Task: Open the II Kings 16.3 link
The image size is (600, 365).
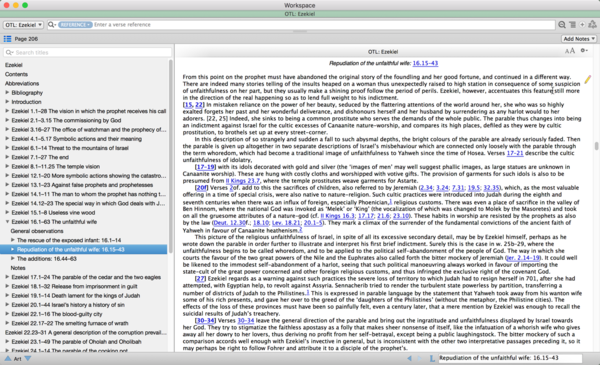Action: click(x=338, y=216)
